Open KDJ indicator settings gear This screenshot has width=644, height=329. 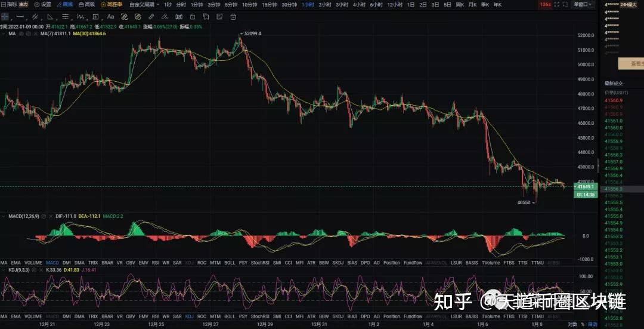[x=35, y=270]
